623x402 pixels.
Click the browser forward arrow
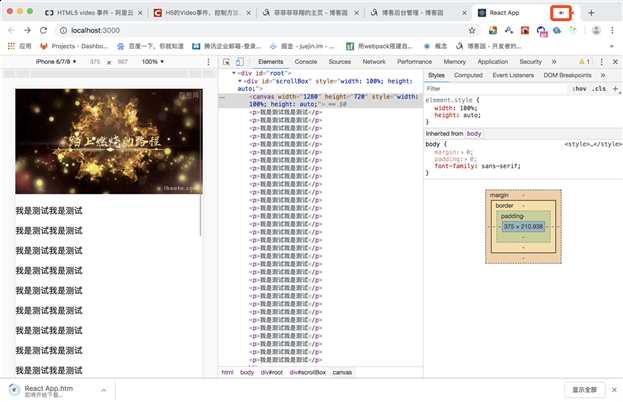click(x=27, y=30)
